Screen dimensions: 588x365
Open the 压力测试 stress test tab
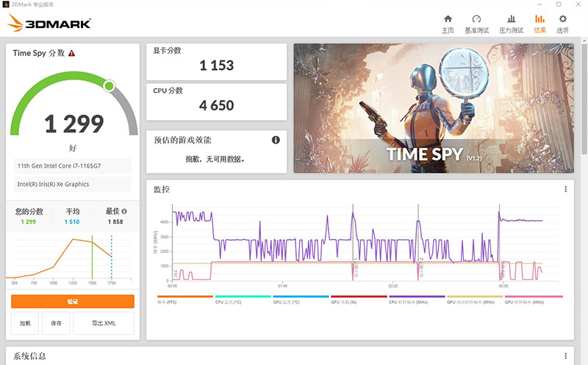pyautogui.click(x=511, y=24)
